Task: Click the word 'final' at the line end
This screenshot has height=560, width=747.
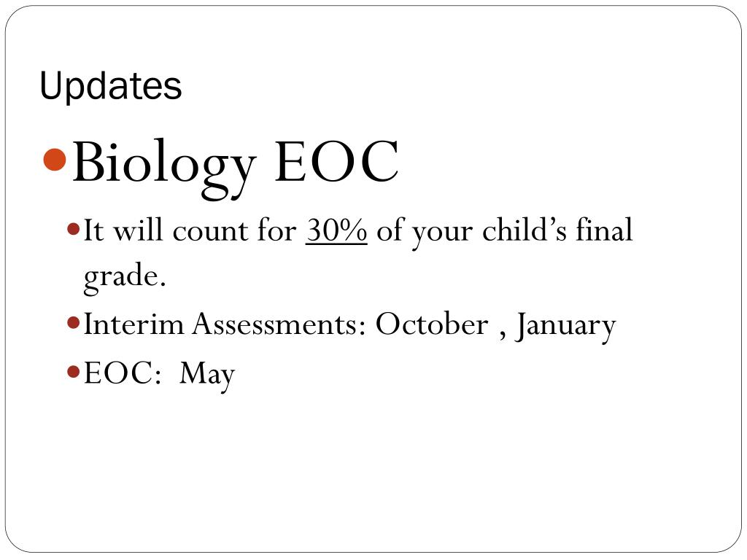Action: pyautogui.click(x=604, y=231)
